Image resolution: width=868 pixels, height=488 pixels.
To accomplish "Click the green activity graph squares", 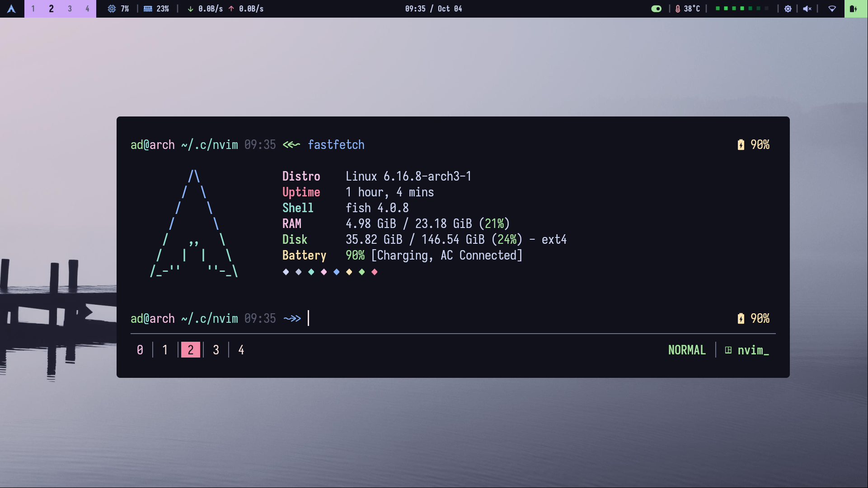I will click(741, 9).
